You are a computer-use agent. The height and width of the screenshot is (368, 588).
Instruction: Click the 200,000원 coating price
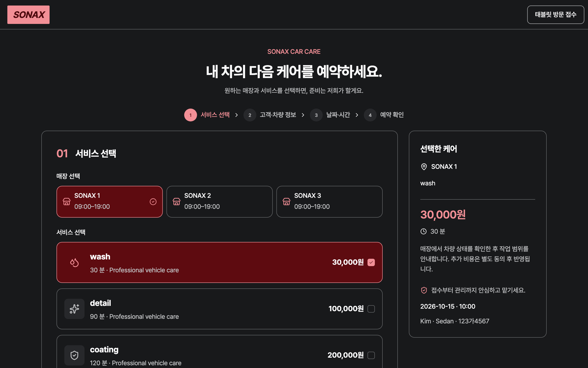(345, 355)
